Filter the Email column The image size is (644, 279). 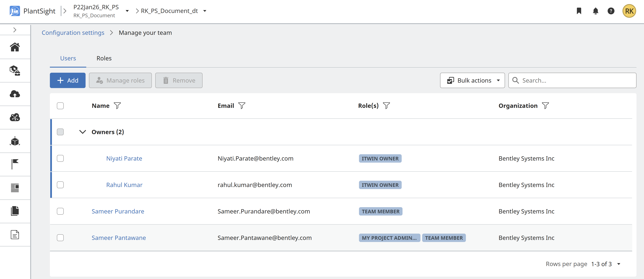241,106
